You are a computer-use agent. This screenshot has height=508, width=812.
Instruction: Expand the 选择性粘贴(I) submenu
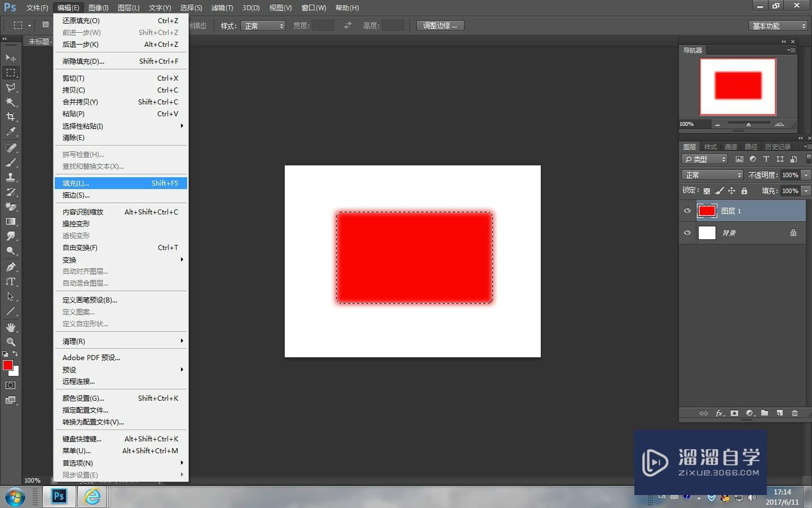[121, 126]
